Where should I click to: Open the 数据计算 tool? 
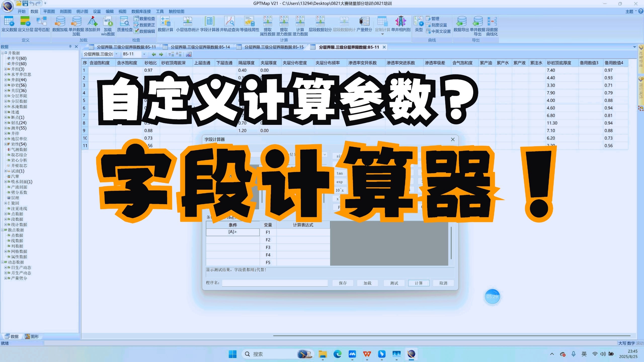[x=165, y=24]
